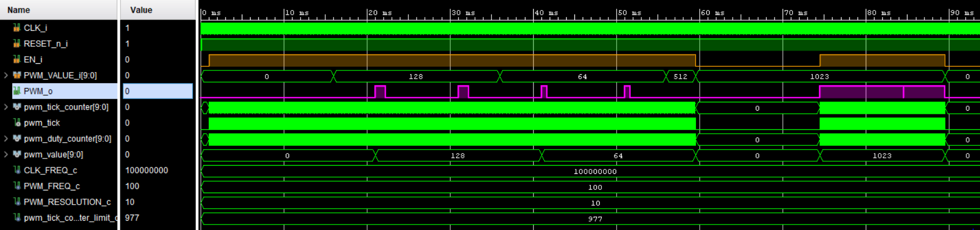Expand the pwm_tick_counter[9:0] bus

6,107
